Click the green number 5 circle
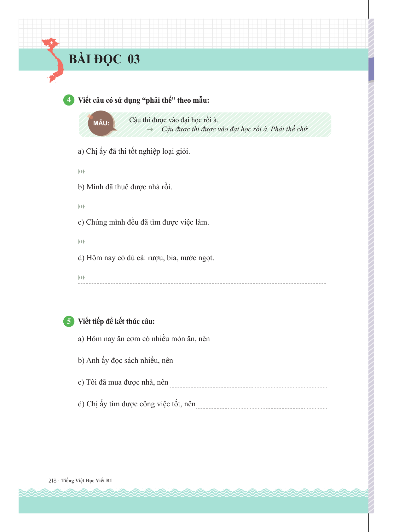Viewport: 393px width, 532px height. 69,321
